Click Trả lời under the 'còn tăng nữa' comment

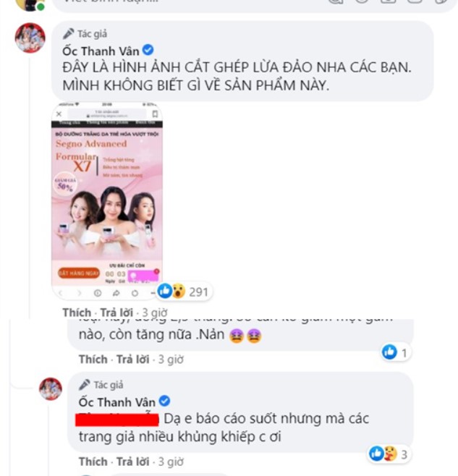(133, 359)
